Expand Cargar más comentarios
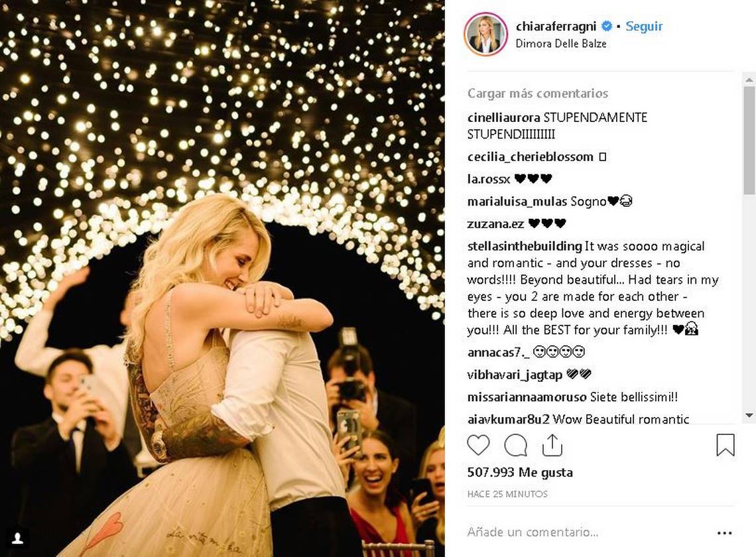Screen dimensions: 756x557 pos(538,93)
